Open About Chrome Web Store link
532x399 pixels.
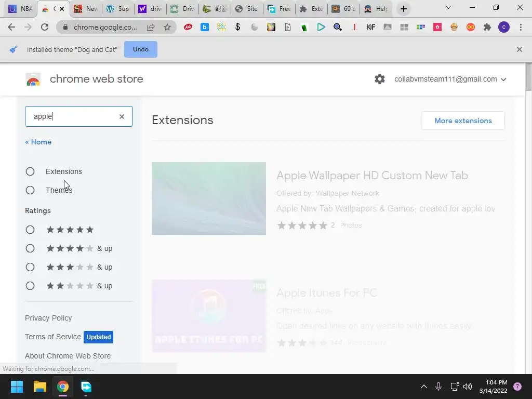(x=68, y=356)
